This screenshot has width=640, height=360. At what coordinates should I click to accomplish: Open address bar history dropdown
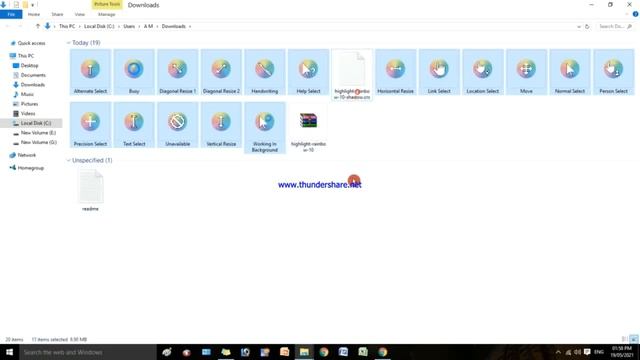(579, 27)
